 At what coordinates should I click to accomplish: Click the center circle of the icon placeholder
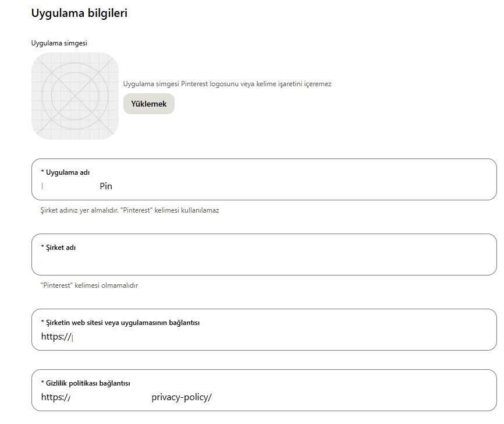[x=75, y=96]
